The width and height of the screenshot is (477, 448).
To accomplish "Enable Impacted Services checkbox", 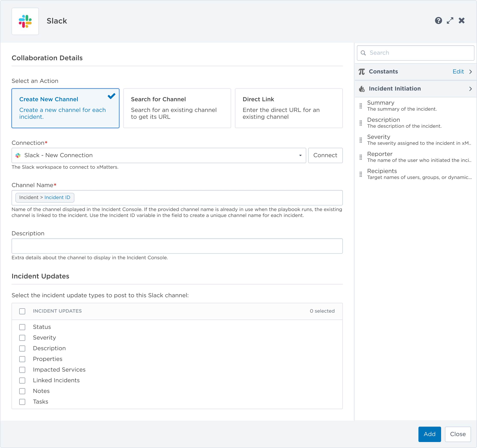I will (22, 370).
